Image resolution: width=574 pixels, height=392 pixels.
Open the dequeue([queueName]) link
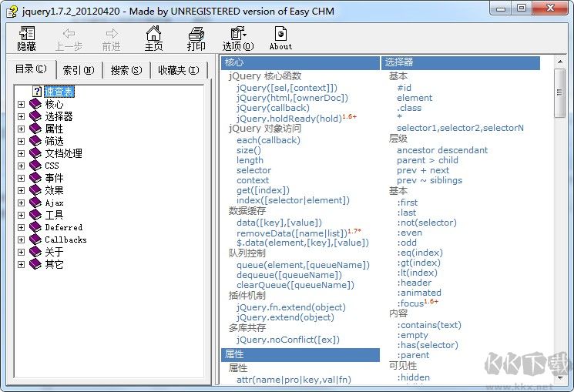(x=289, y=275)
